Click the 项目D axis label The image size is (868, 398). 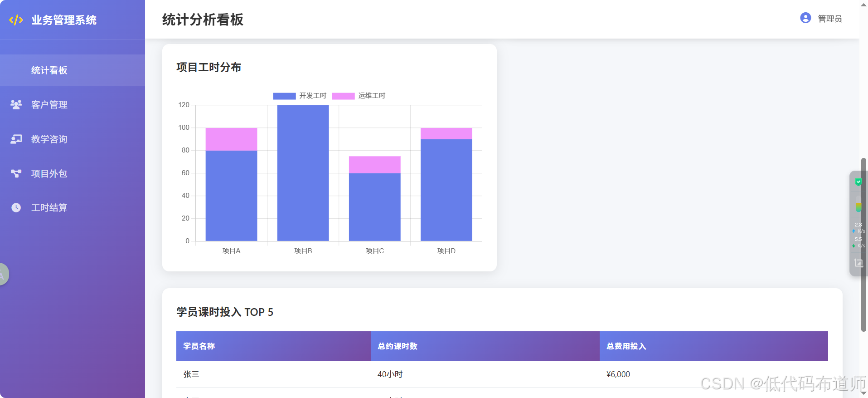point(446,251)
